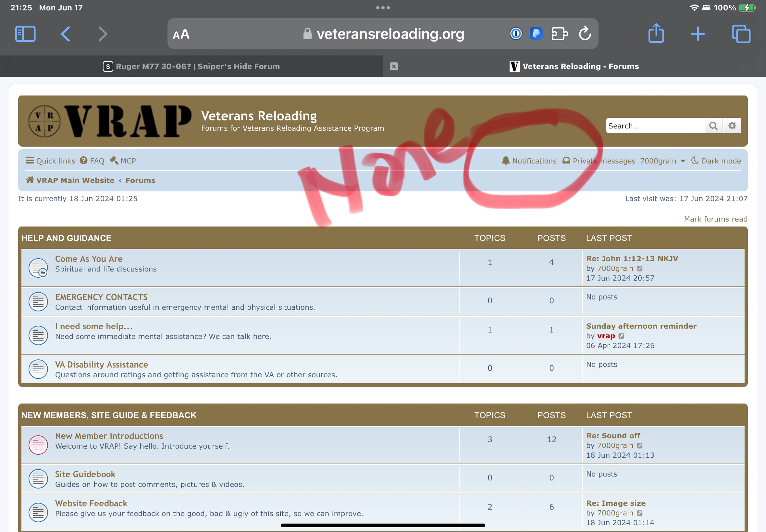Open the EMERGENCY CONTACTS forum
Viewport: 766px width, 532px height.
[101, 297]
